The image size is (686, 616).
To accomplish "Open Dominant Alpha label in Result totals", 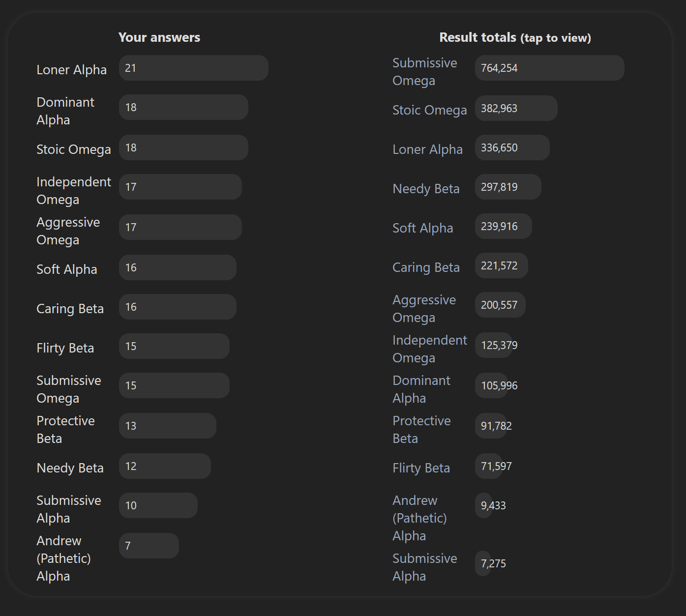I will 421,389.
